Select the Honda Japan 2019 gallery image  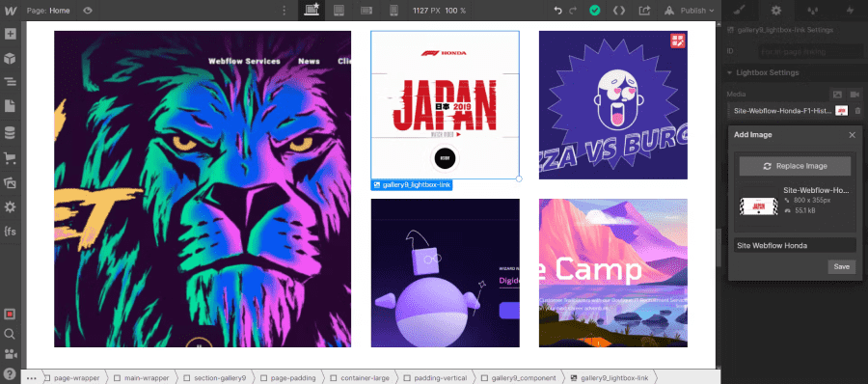click(445, 105)
